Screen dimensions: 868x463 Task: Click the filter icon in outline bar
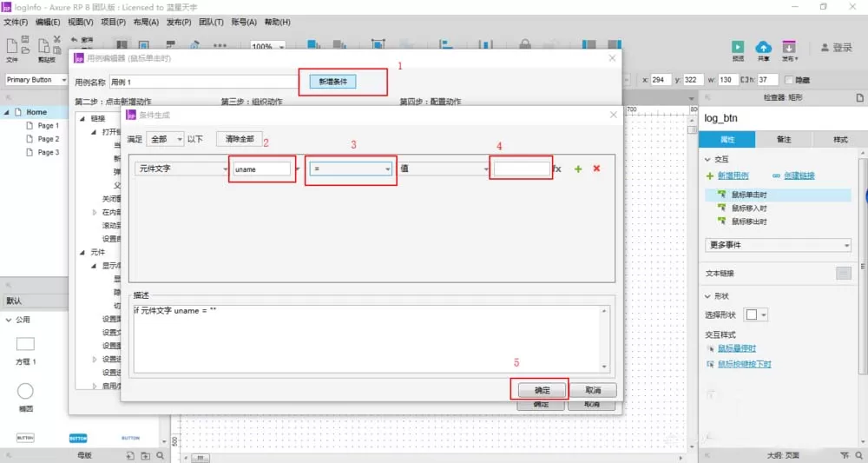[x=845, y=455]
